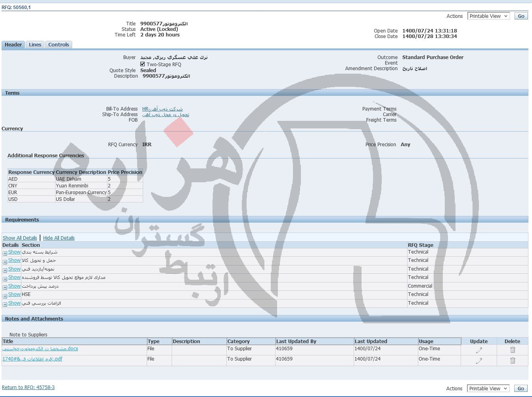This screenshot has height=397, width=532.
Task: Click the USD response currency cell
Action: (31, 199)
